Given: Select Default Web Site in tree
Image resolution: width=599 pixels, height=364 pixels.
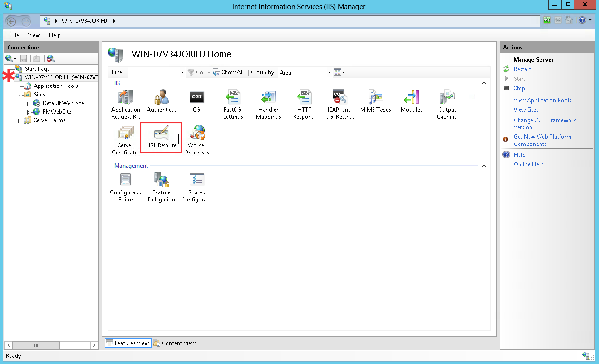Looking at the screenshot, I should (63, 103).
